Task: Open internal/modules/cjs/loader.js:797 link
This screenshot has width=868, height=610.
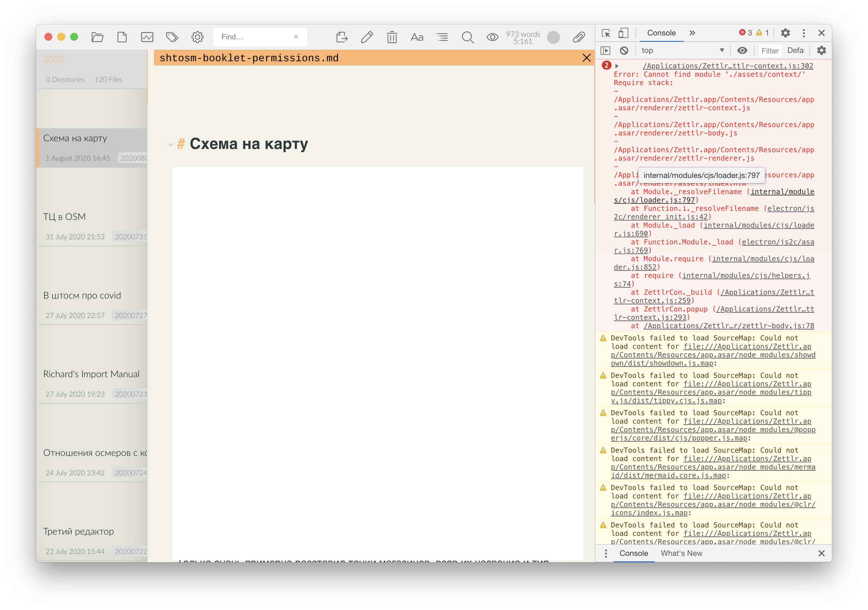Action: coord(714,196)
